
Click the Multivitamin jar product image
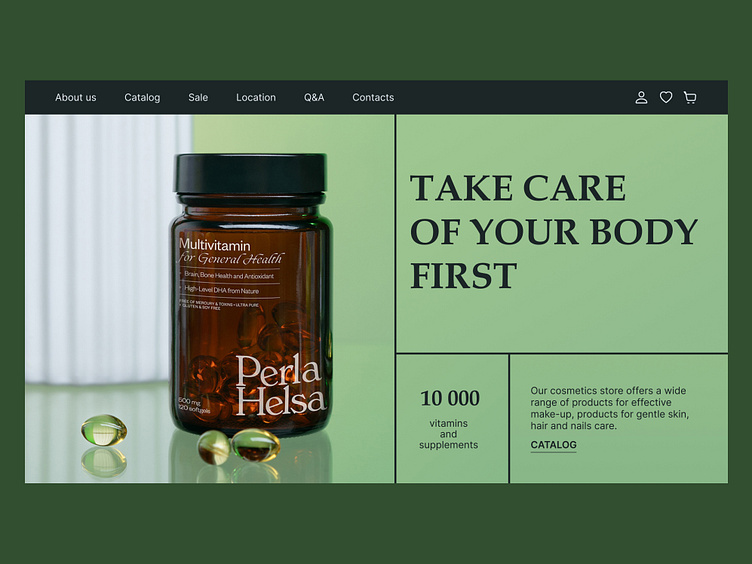(251, 294)
